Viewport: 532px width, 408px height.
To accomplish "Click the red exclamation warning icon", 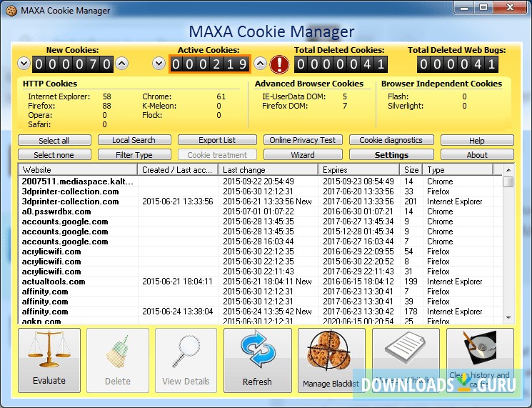I will click(x=279, y=64).
